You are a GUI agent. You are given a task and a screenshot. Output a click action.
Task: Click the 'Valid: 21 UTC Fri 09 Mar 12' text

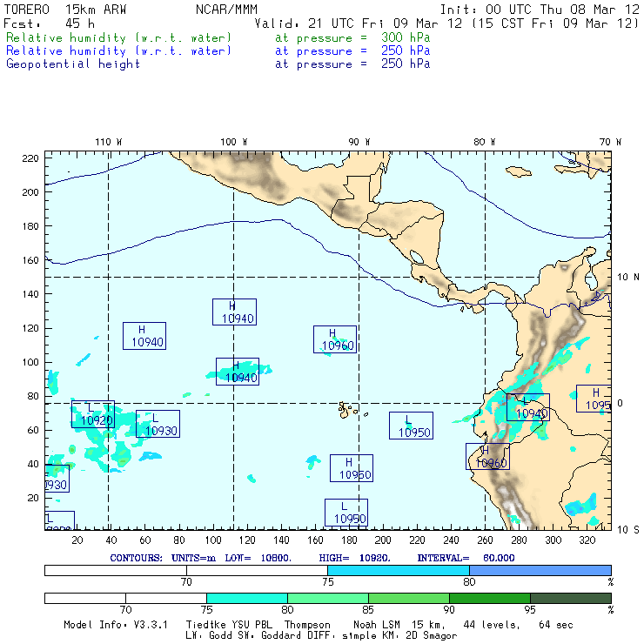click(359, 23)
